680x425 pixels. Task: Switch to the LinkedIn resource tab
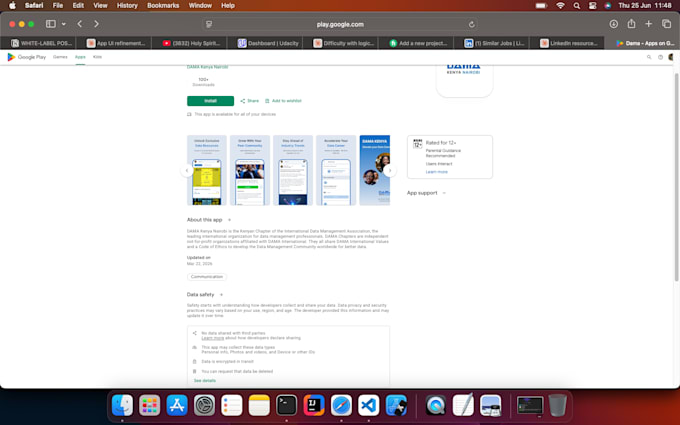click(x=569, y=43)
